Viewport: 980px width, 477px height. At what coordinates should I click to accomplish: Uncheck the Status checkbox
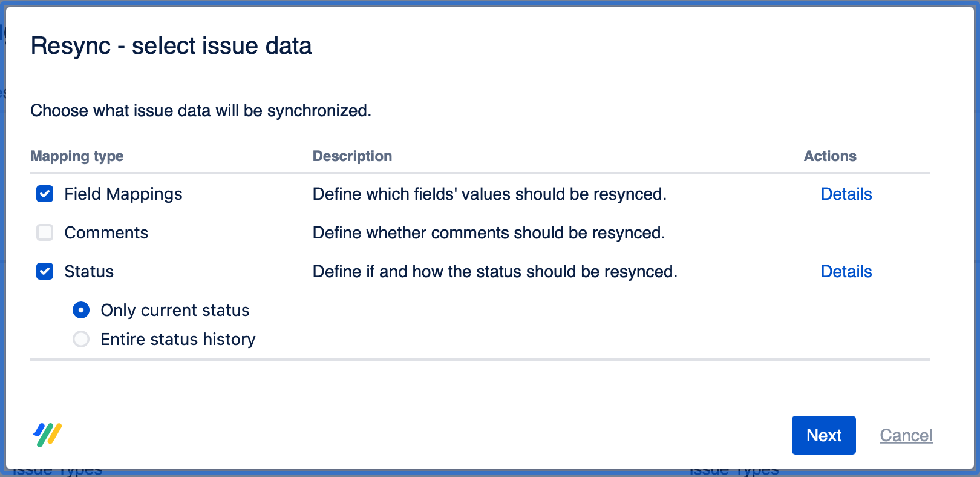tap(45, 271)
